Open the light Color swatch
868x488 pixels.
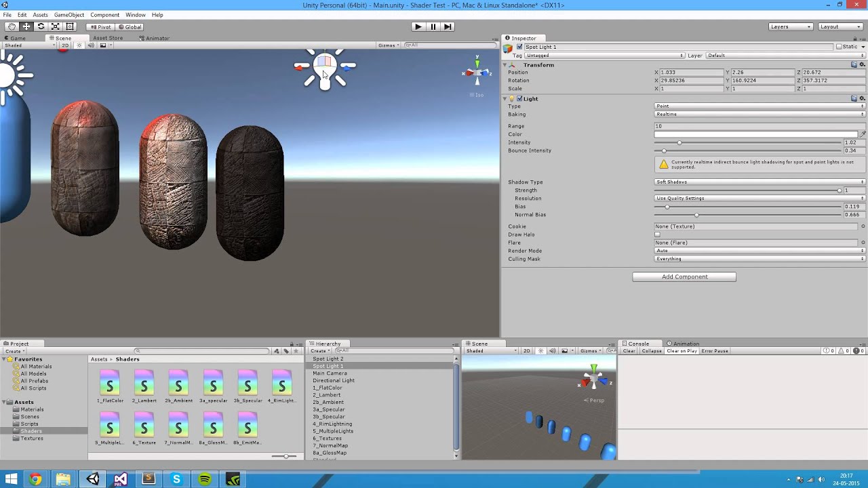click(x=755, y=134)
